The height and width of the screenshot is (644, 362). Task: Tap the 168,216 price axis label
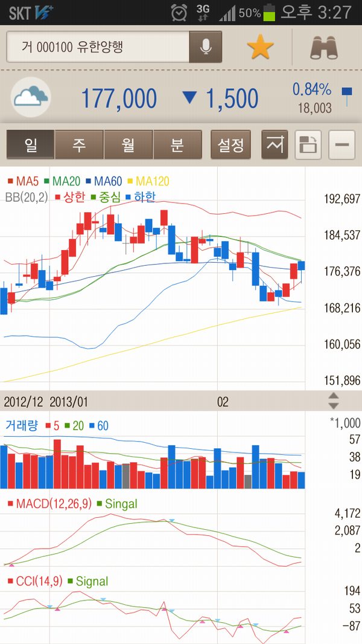[x=342, y=308]
